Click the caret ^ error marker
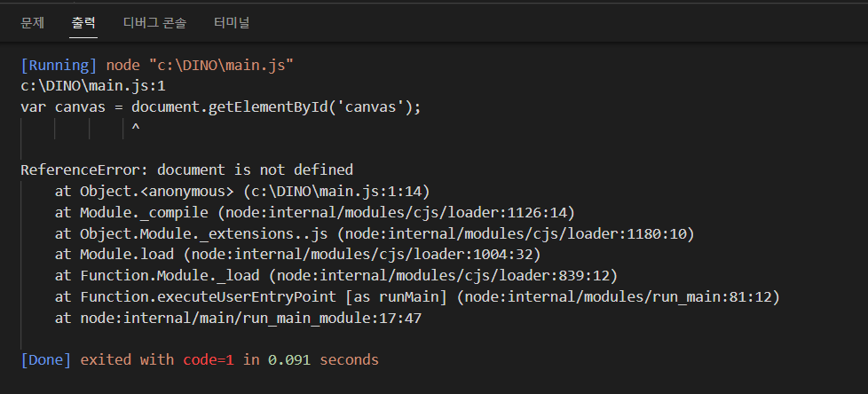868x394 pixels. (136, 129)
